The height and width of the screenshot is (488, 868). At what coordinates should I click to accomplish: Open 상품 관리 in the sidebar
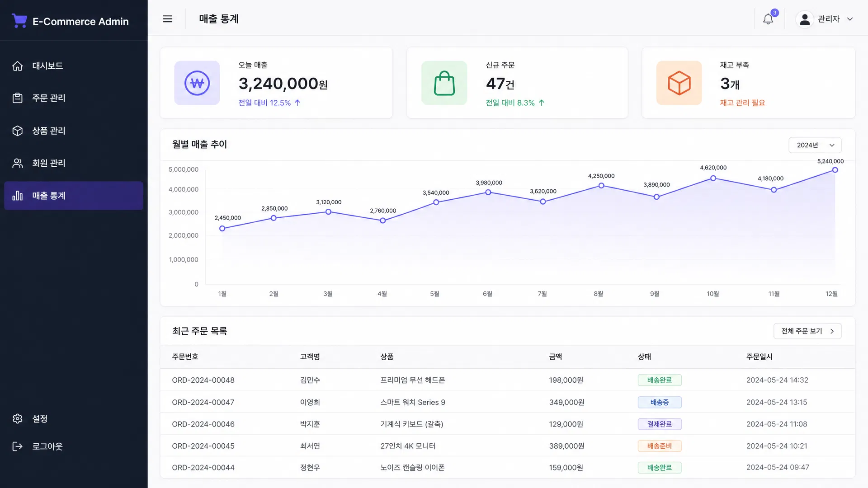click(74, 131)
